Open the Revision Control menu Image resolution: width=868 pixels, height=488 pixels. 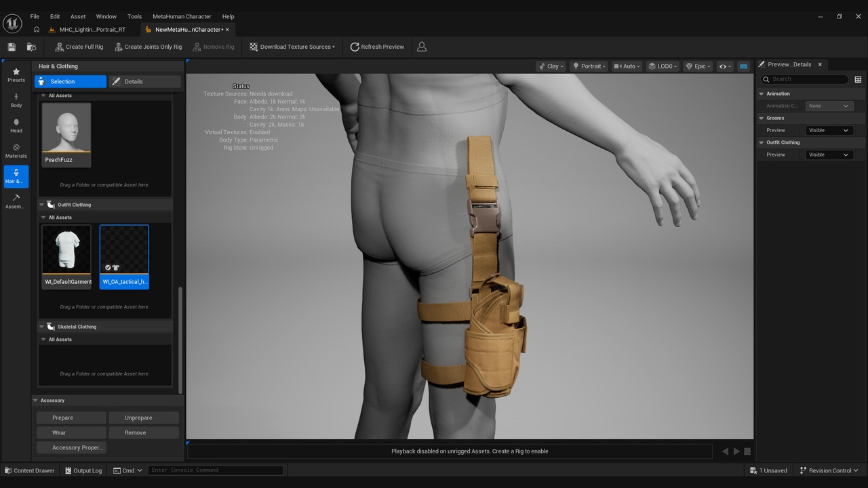click(829, 470)
